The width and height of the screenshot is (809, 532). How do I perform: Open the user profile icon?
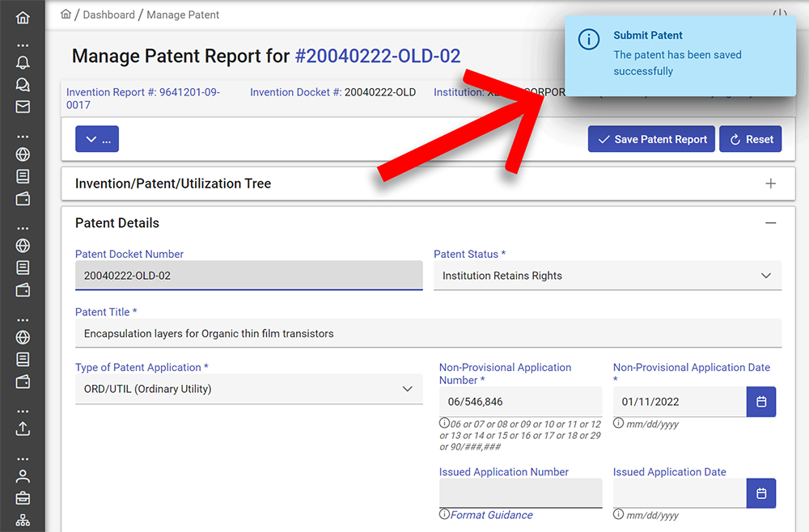point(23,476)
